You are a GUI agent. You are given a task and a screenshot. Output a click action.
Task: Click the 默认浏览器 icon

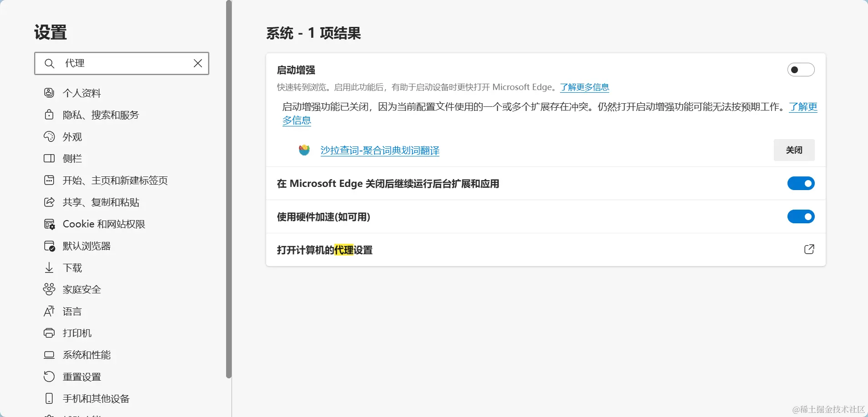[49, 246]
